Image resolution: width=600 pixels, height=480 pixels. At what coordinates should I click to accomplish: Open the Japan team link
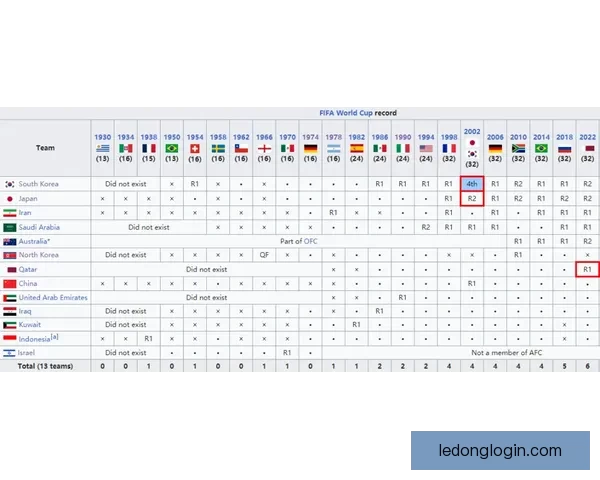pyautogui.click(x=28, y=198)
